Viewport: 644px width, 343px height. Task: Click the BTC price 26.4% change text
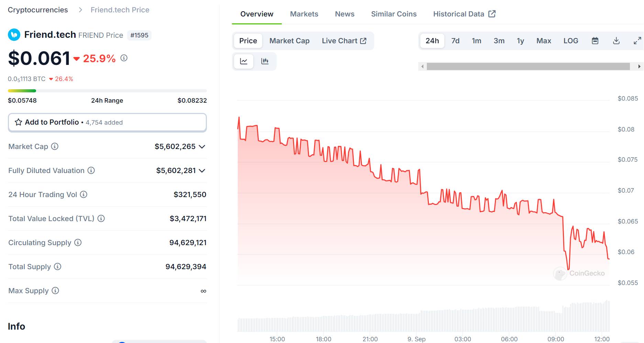click(61, 79)
